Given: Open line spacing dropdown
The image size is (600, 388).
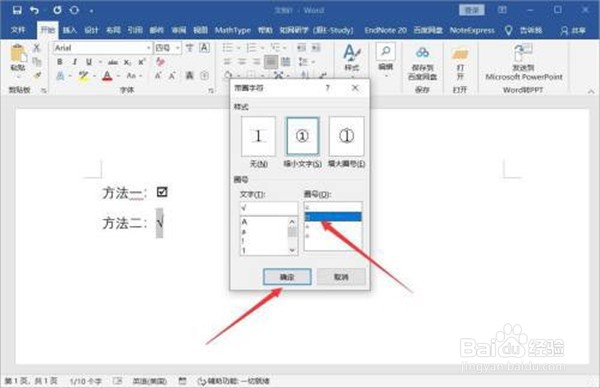Looking at the screenshot, I should coord(306,62).
